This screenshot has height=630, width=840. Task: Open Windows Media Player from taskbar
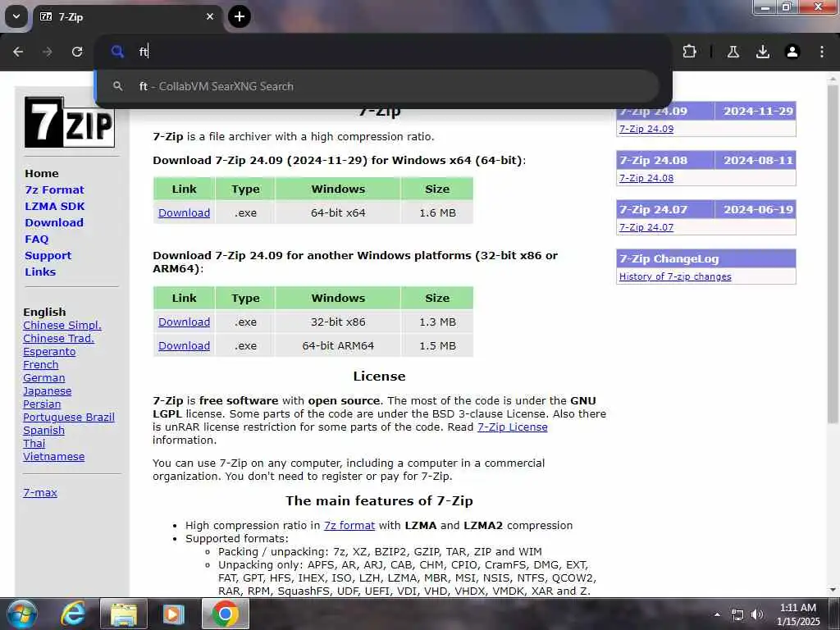[174, 614]
